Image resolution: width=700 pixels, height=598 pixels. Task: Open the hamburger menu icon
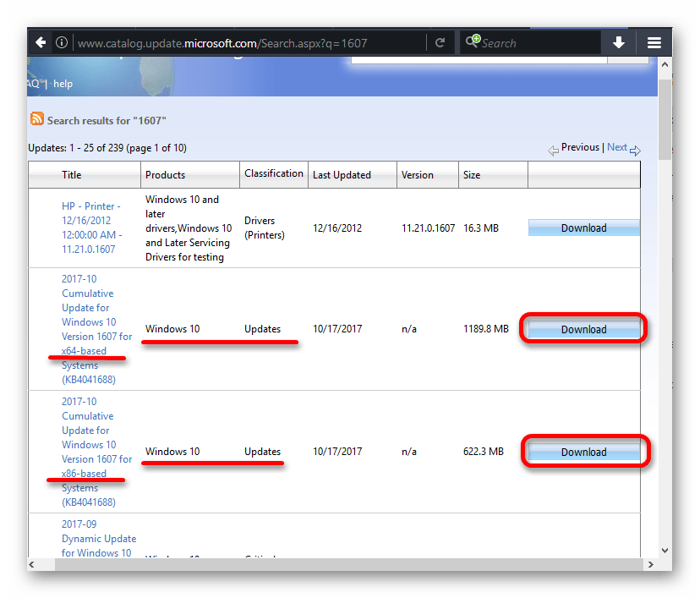(x=654, y=42)
